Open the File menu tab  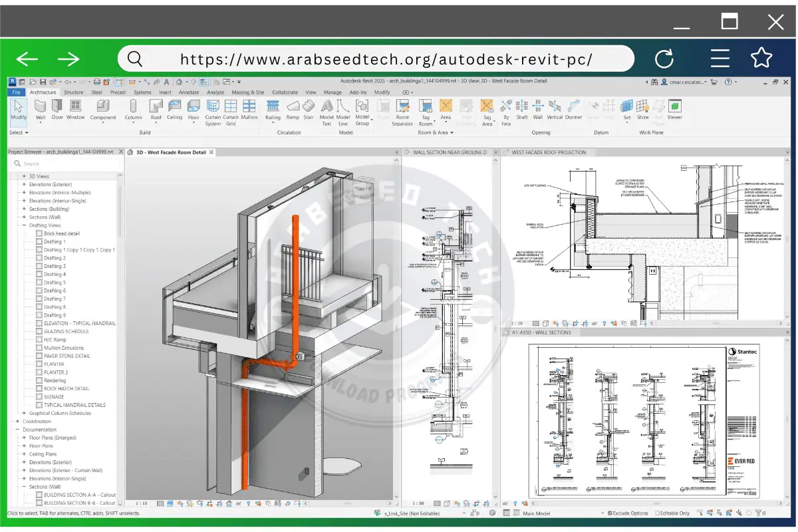(x=17, y=92)
